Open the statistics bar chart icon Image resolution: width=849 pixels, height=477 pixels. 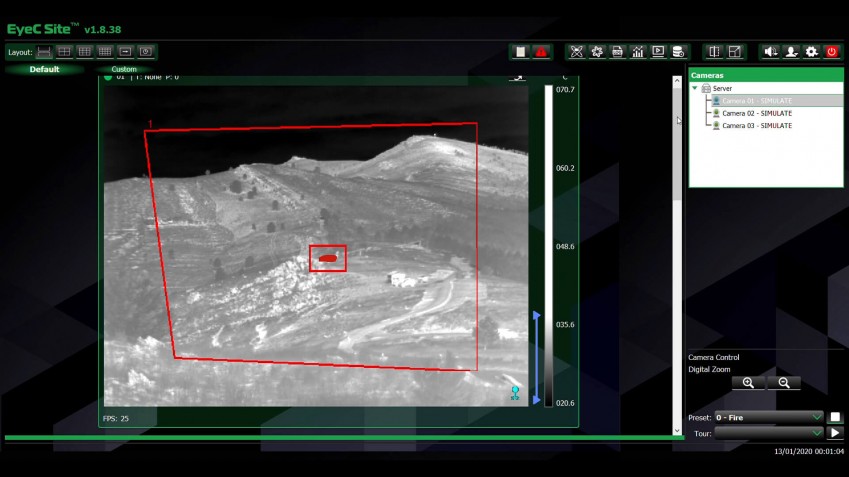638,52
